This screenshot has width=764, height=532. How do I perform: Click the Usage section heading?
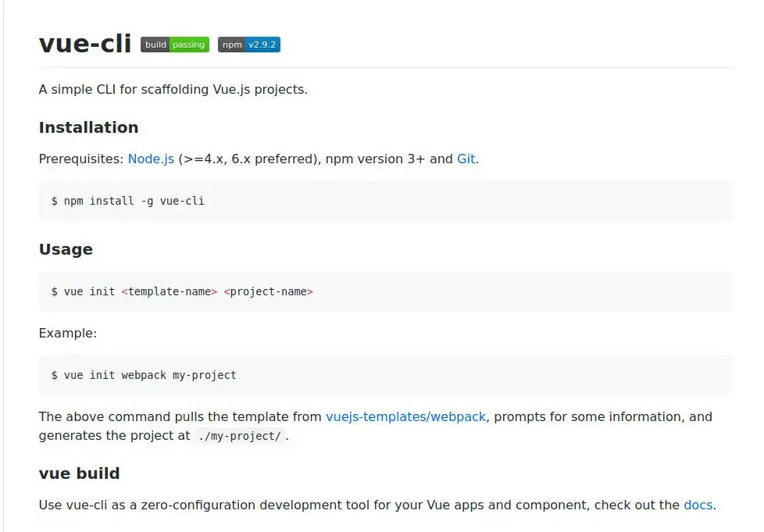[x=66, y=249]
